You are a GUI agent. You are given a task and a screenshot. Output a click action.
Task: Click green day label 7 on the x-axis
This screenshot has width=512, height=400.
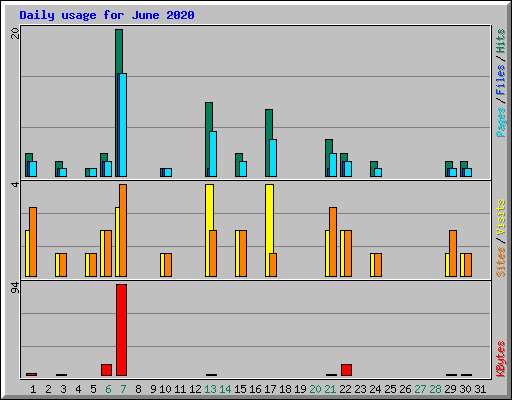[123, 389]
